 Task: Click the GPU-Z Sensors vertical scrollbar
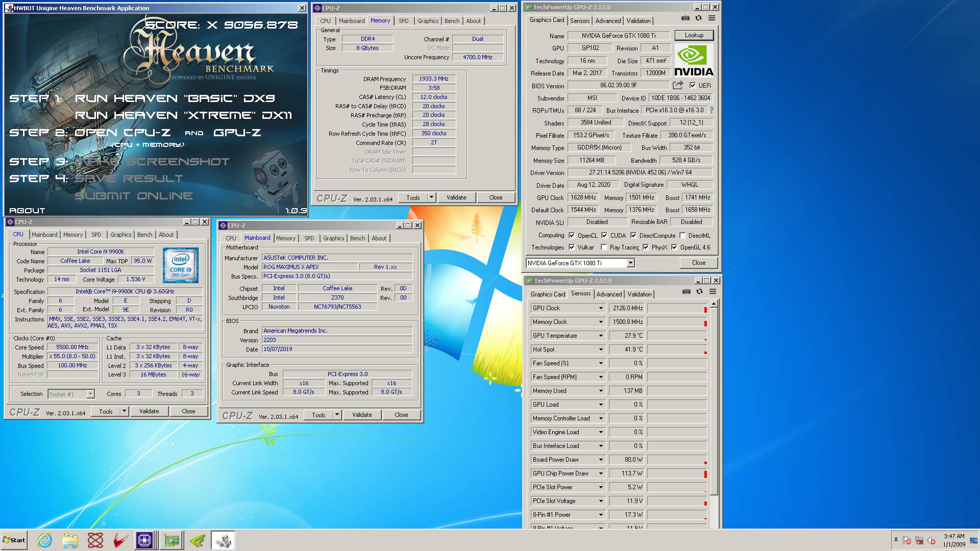[714, 401]
